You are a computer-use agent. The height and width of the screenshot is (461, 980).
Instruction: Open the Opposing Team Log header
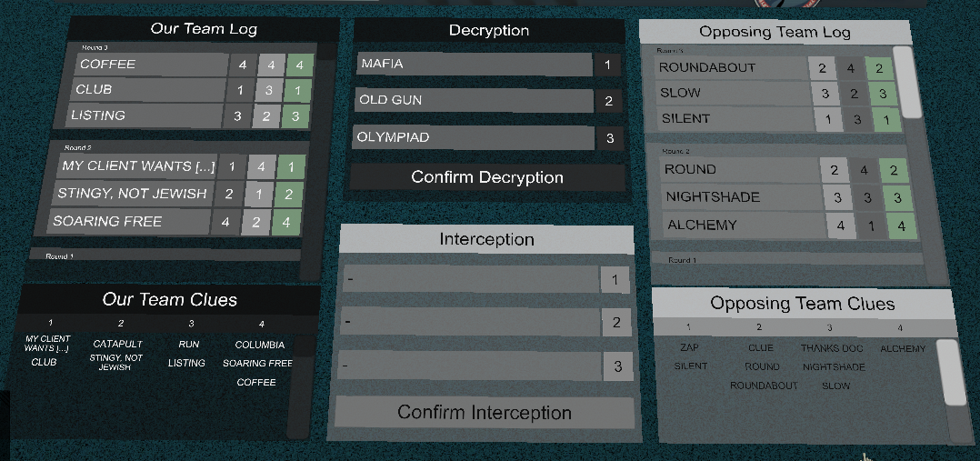[775, 33]
